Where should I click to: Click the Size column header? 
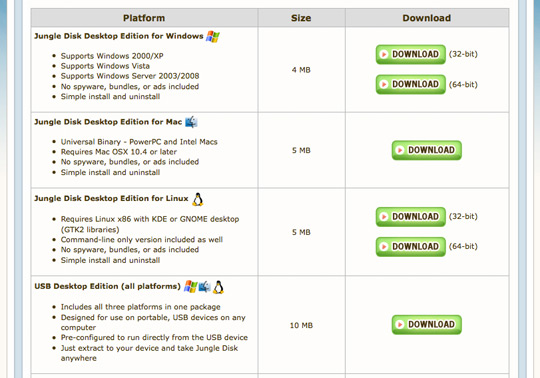(301, 18)
